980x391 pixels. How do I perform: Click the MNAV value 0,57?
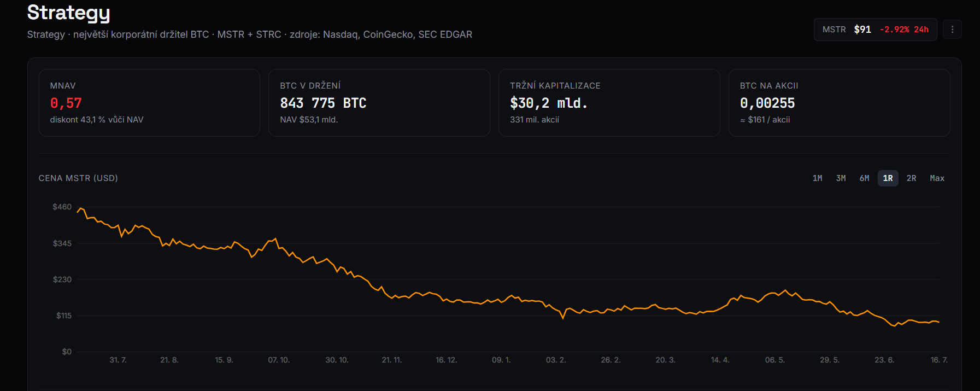[66, 103]
